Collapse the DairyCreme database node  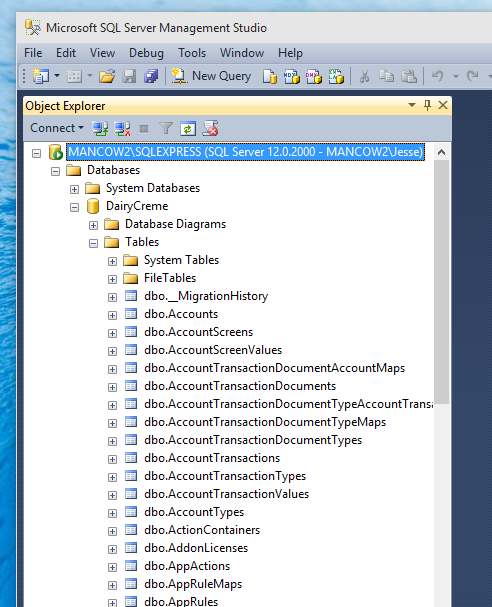point(74,207)
